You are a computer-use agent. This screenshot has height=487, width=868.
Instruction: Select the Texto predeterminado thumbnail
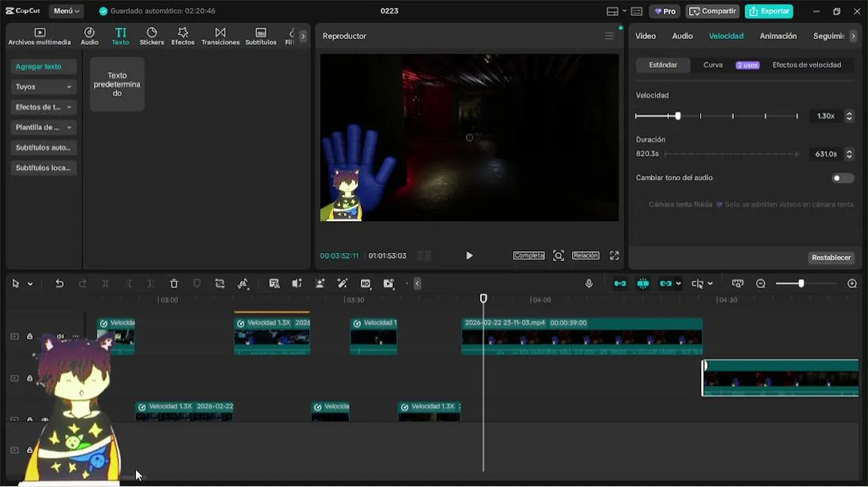117,84
